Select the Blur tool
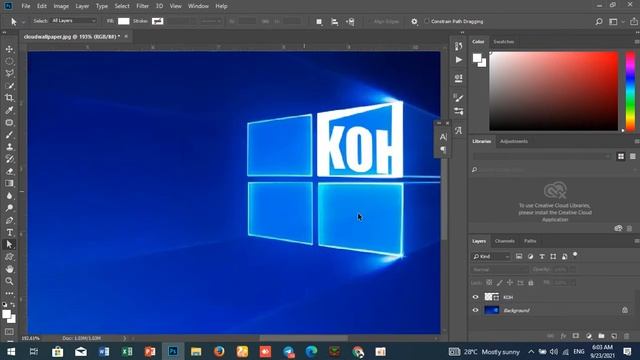640x360 pixels. 9,196
